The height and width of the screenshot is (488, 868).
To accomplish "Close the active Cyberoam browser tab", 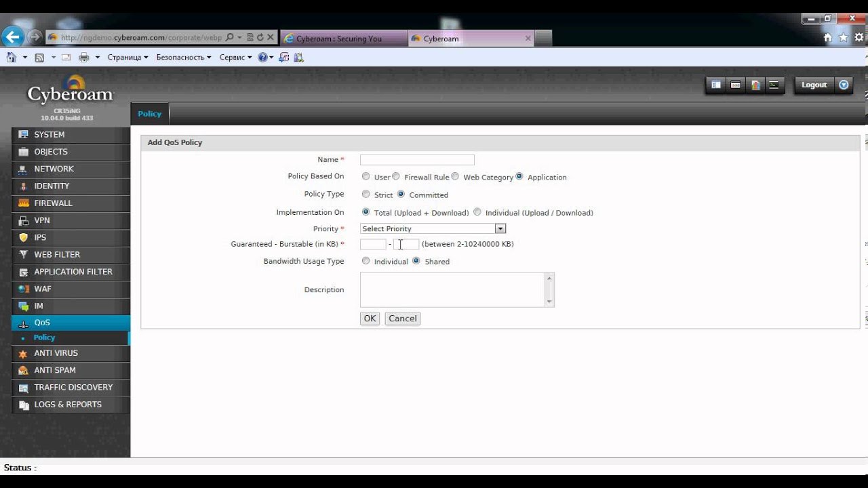I will pyautogui.click(x=528, y=39).
